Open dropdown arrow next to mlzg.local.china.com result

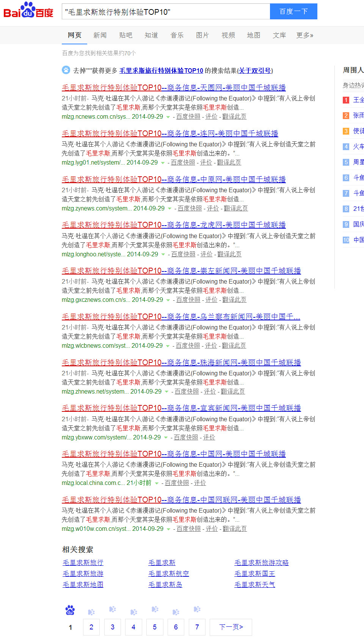point(157,483)
